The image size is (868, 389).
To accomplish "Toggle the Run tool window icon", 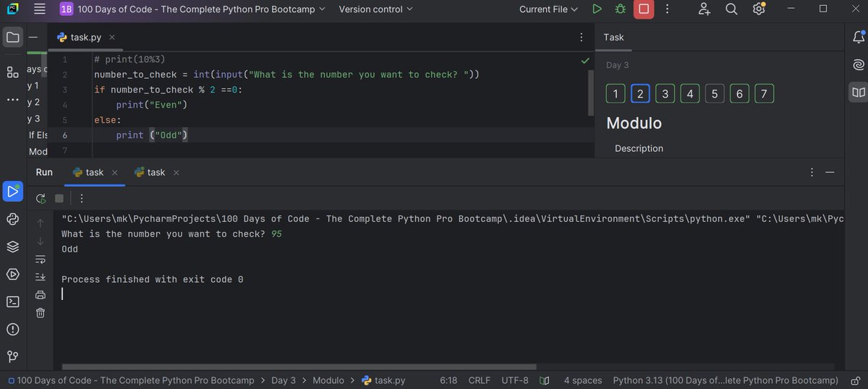I will (x=12, y=192).
